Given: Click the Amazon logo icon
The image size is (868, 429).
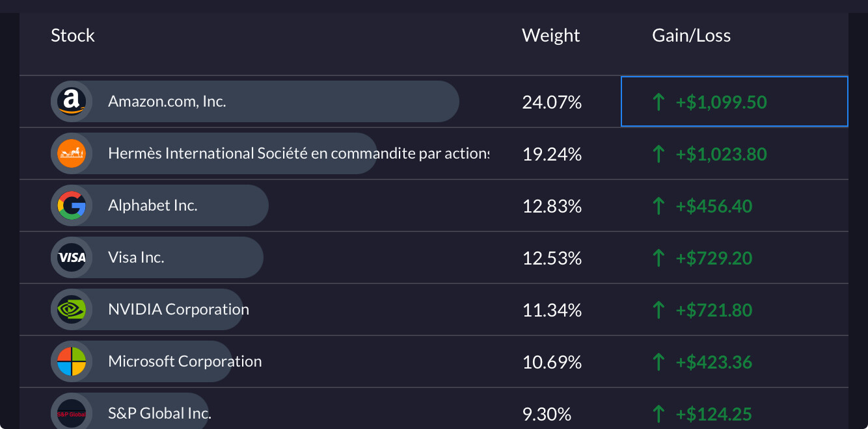Looking at the screenshot, I should click(x=72, y=101).
